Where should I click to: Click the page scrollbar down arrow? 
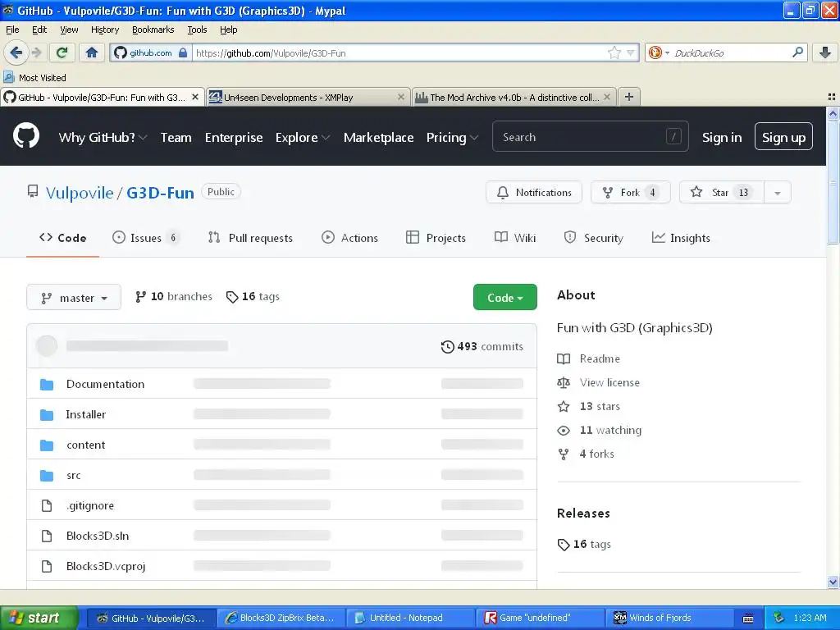(833, 582)
